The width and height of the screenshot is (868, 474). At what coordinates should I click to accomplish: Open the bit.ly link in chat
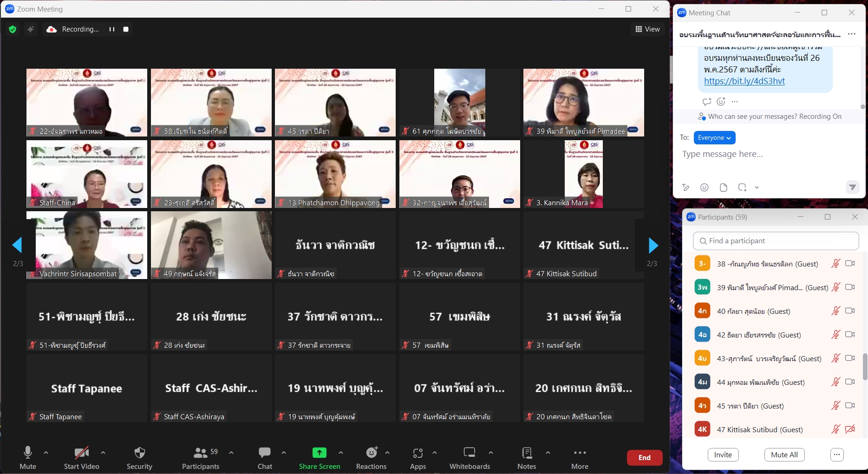tap(744, 81)
